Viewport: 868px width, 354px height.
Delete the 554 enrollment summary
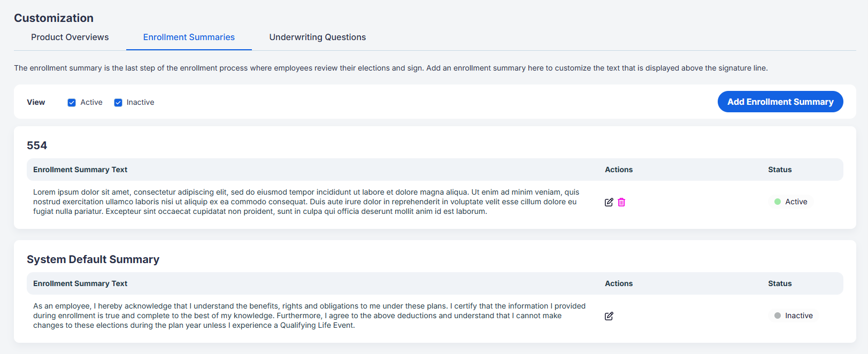[621, 202]
